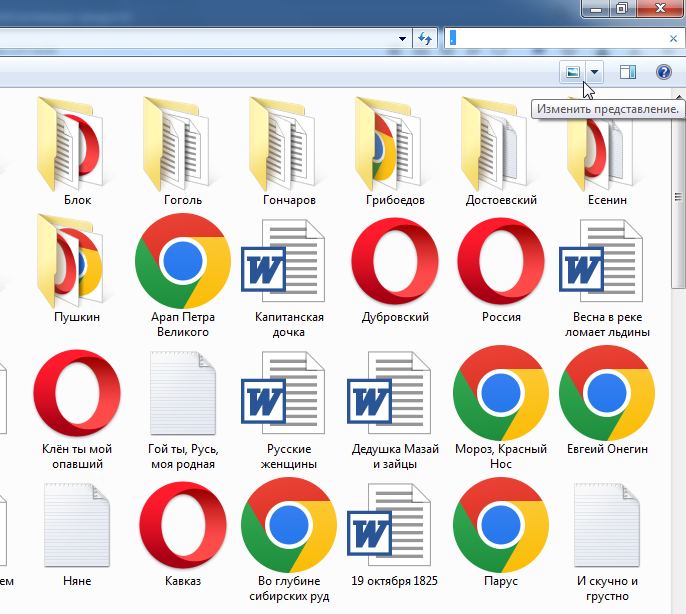Screen dimensions: 686x614
Task: Open the Достоевский folder icon
Action: click(x=495, y=144)
